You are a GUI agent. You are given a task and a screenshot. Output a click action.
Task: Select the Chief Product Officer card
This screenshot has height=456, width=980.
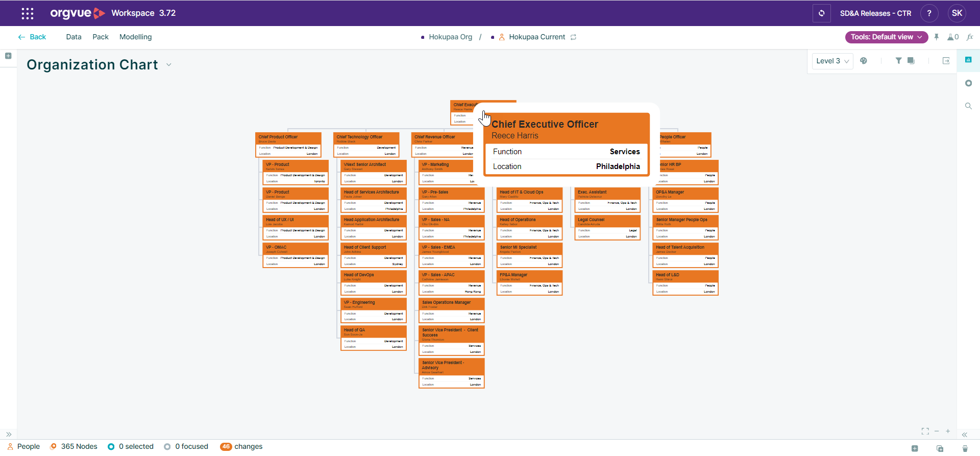[288, 145]
